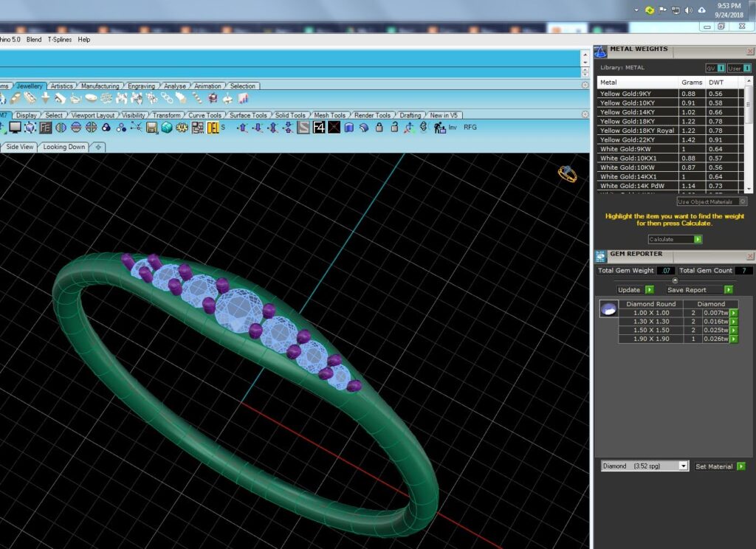Click the closed padlock lock icon

click(379, 127)
